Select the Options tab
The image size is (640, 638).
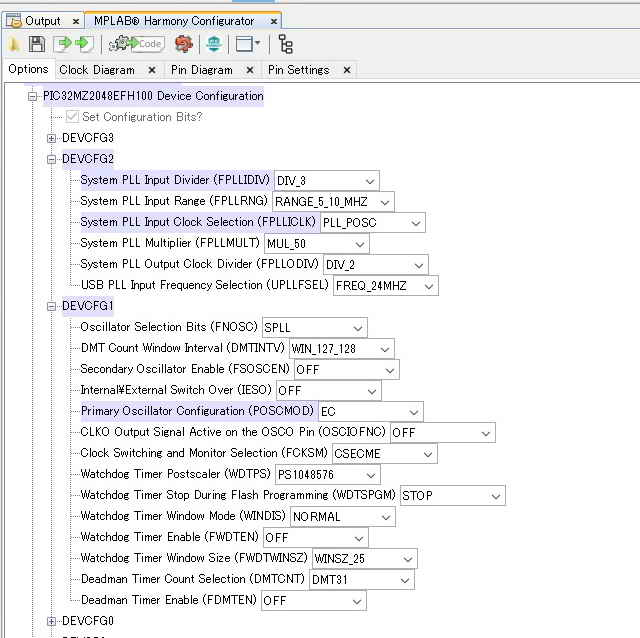point(28,69)
